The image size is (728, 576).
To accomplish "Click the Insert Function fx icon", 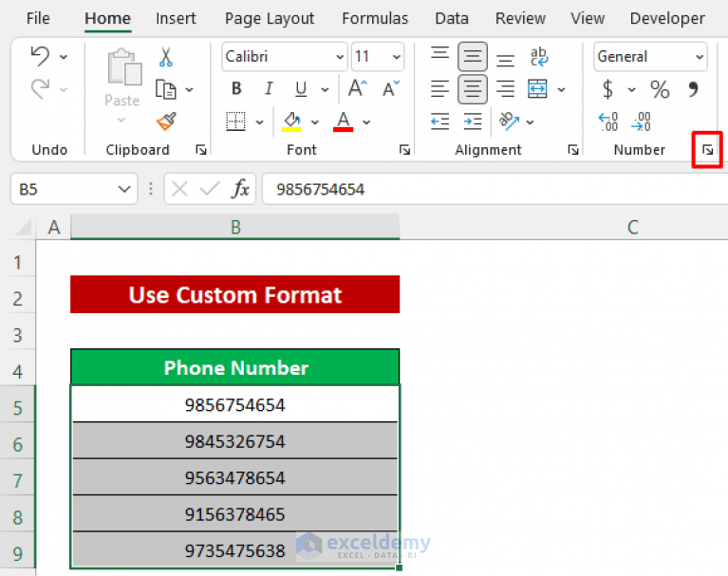I will click(240, 189).
